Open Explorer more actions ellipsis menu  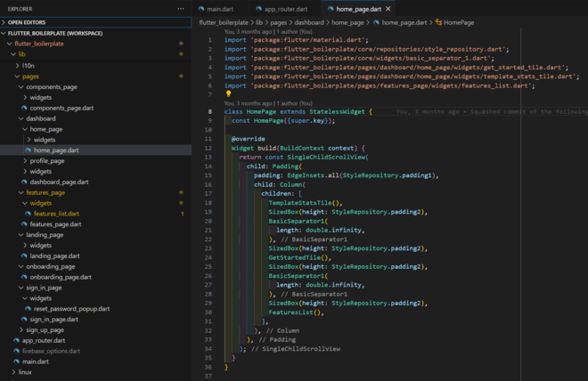181,9
